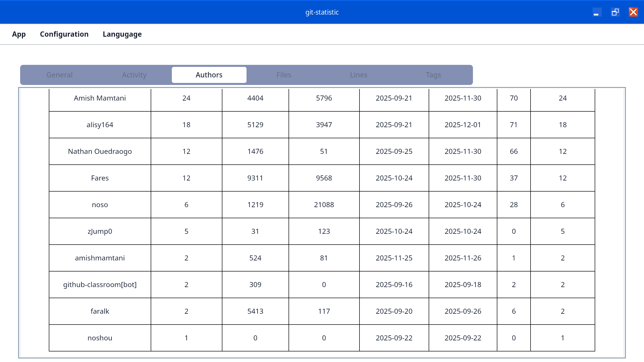644x362 pixels.
Task: Click noshou's 2025-09-22 first commit date
Action: pyautogui.click(x=394, y=338)
